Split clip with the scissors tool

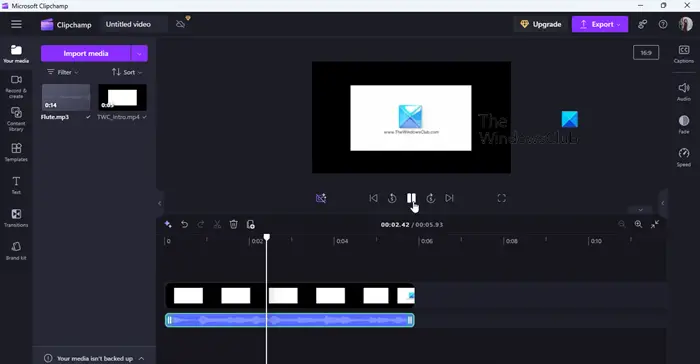pyautogui.click(x=217, y=224)
